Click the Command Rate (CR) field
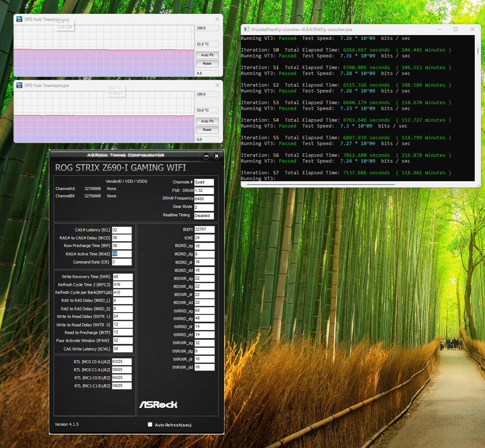Image resolution: width=485 pixels, height=448 pixels. 122,262
